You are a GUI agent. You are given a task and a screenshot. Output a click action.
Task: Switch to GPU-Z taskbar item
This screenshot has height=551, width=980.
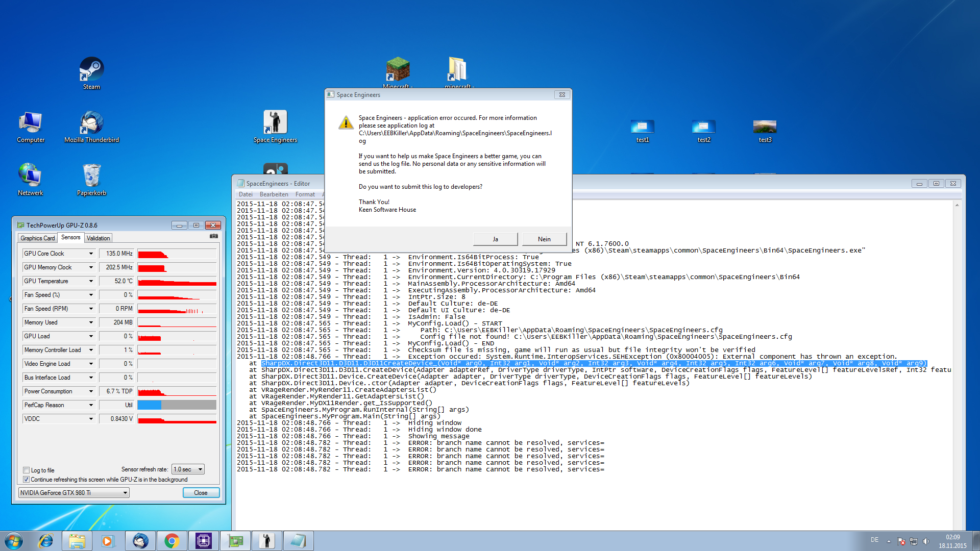pyautogui.click(x=235, y=541)
